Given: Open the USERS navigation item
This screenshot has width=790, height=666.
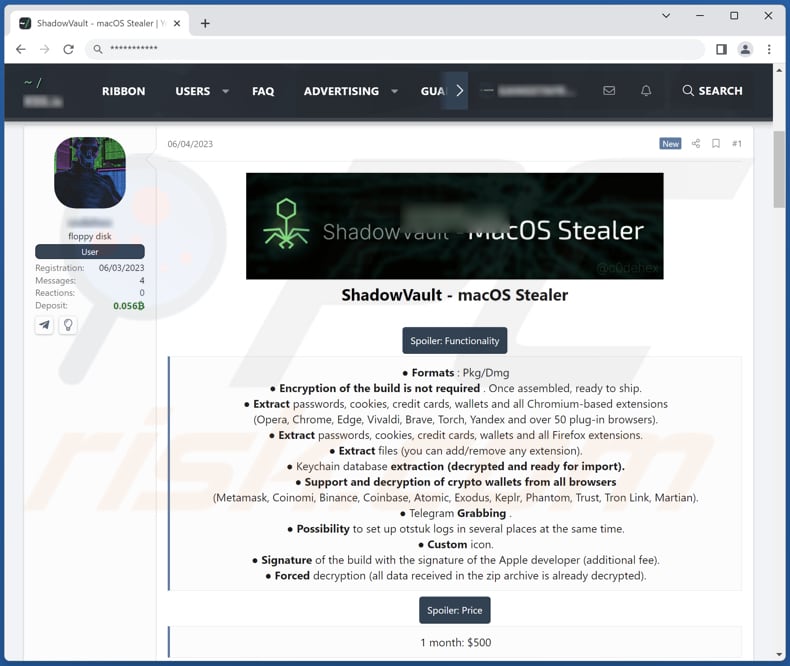Looking at the screenshot, I should click(192, 91).
